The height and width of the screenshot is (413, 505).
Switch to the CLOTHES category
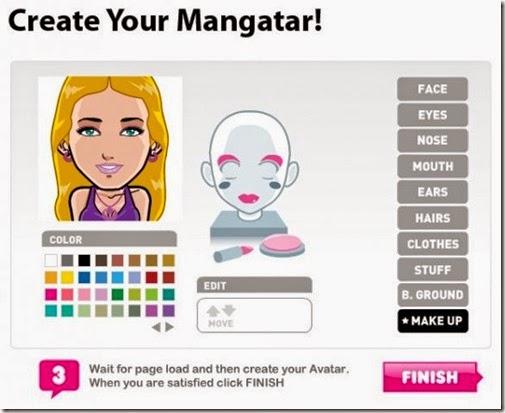click(x=432, y=244)
